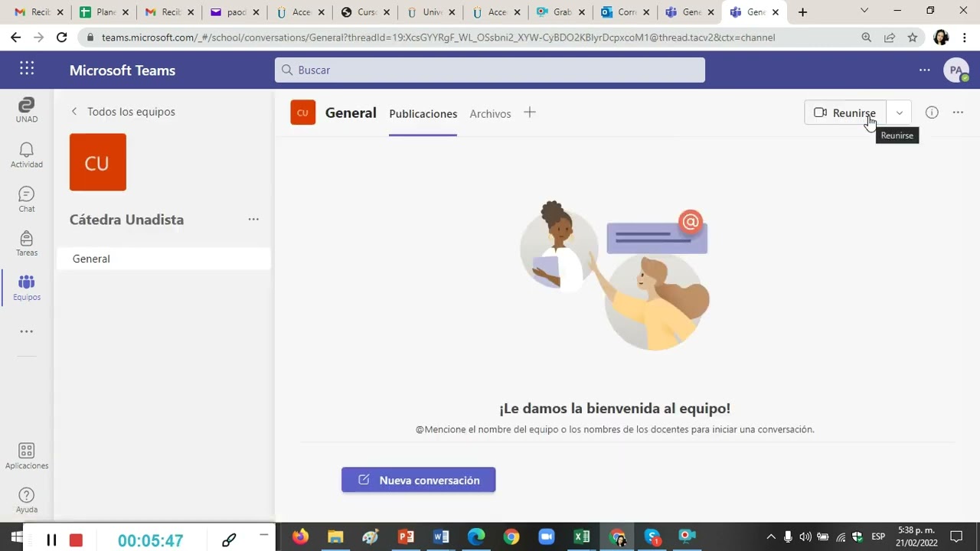Start a Nueva conversación
This screenshot has height=551, width=980.
point(418,480)
